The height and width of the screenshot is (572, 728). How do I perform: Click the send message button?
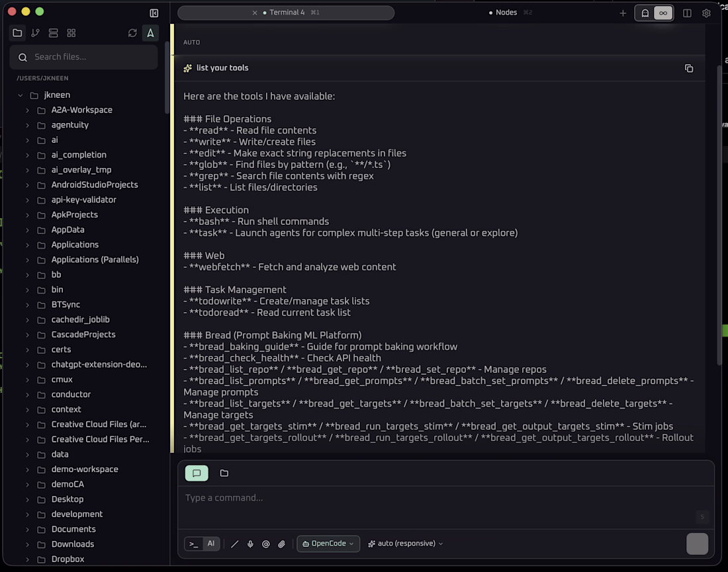[697, 544]
